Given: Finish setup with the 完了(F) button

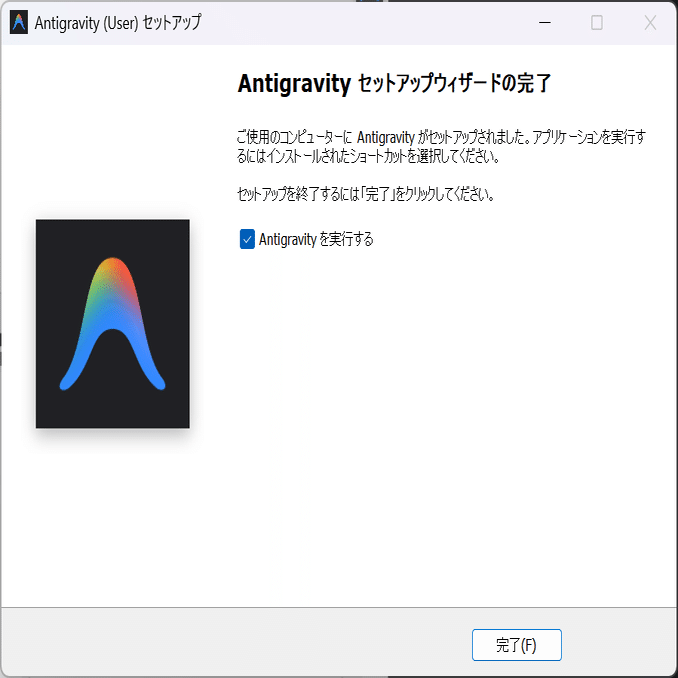Looking at the screenshot, I should (517, 645).
